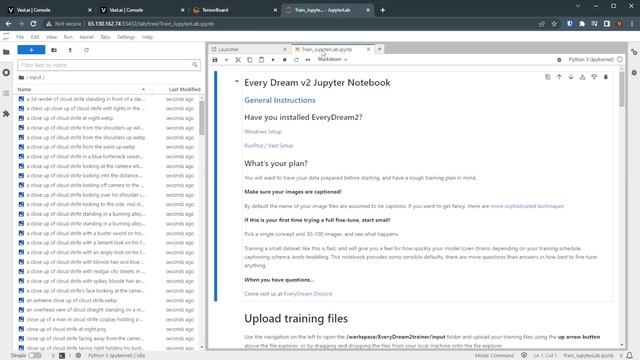Viewport: 640px width, 360px height.
Task: Delete the cell with trash icon
Action: tap(606, 77)
